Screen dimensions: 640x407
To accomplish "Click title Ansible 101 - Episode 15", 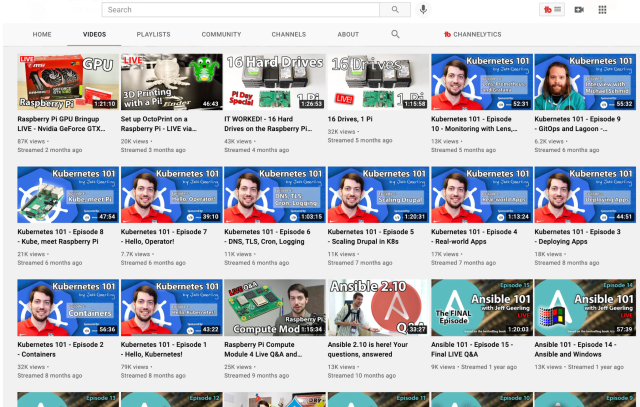I will 472,349.
